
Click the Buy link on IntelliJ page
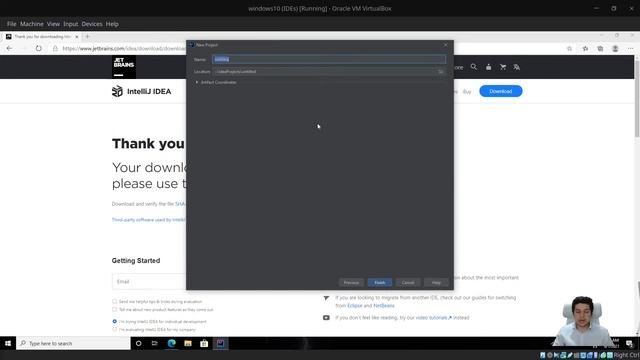point(467,92)
